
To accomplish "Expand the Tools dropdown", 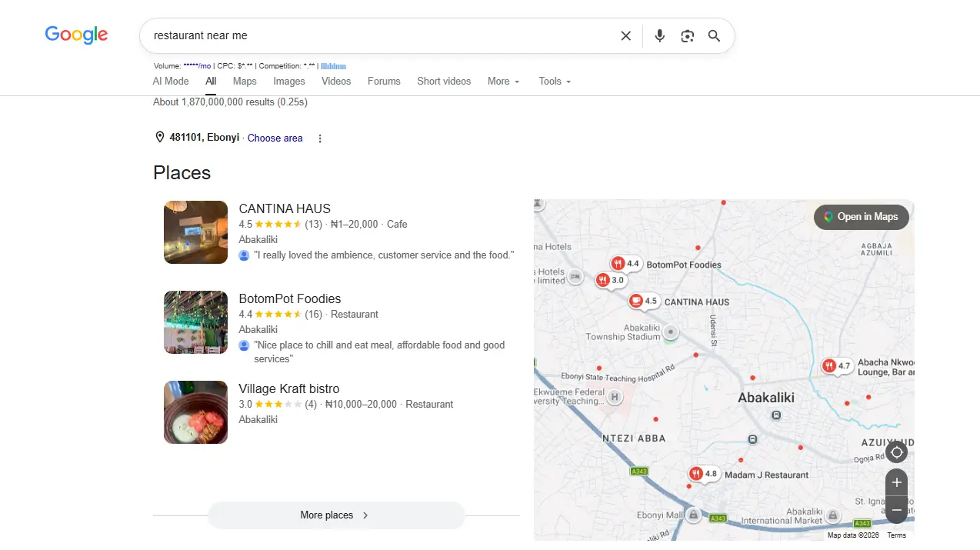I will point(555,81).
